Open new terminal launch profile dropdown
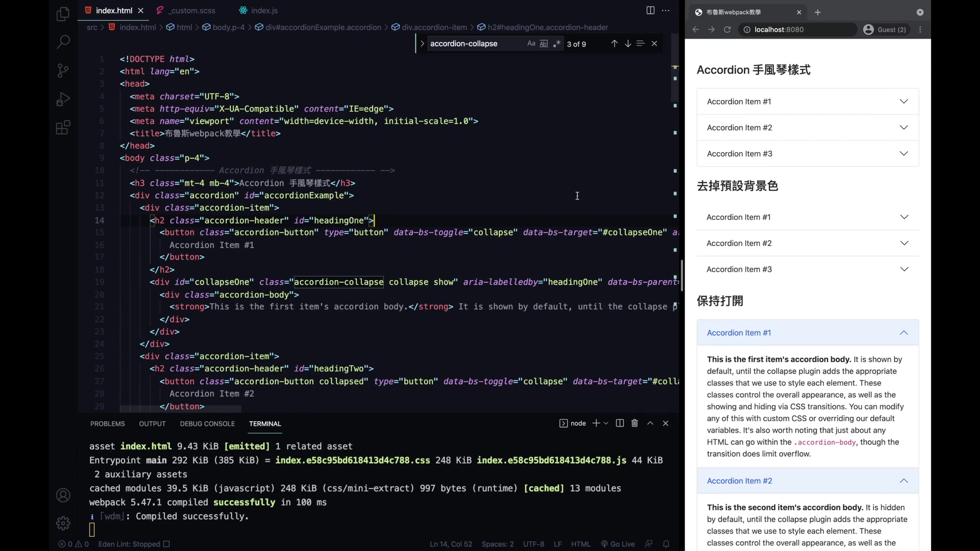This screenshot has width=980, height=551. 606,423
